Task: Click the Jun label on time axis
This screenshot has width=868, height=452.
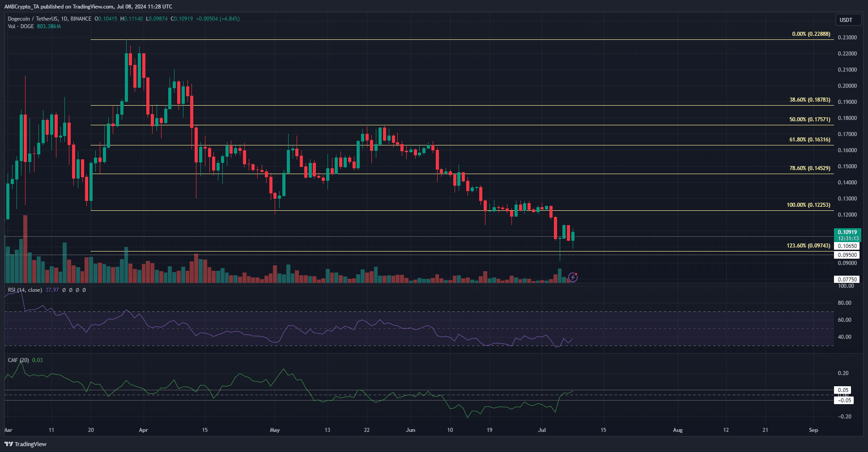Action: (410, 430)
